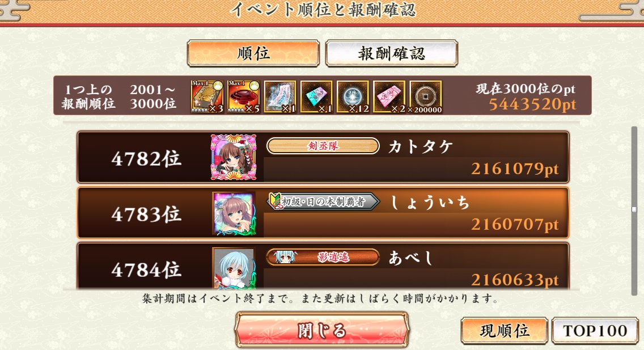Click the golden box reward icon ×3
This screenshot has height=350, width=644.
pos(207,96)
